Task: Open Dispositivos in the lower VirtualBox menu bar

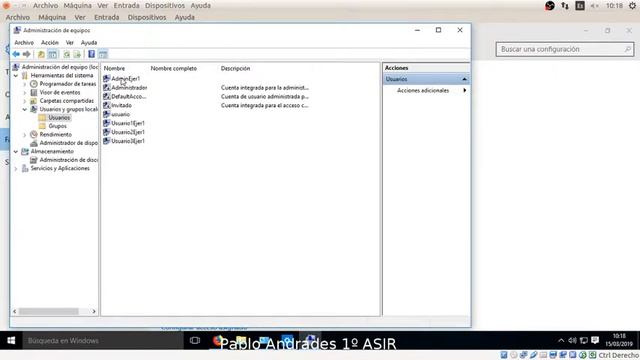Action: coord(147,17)
